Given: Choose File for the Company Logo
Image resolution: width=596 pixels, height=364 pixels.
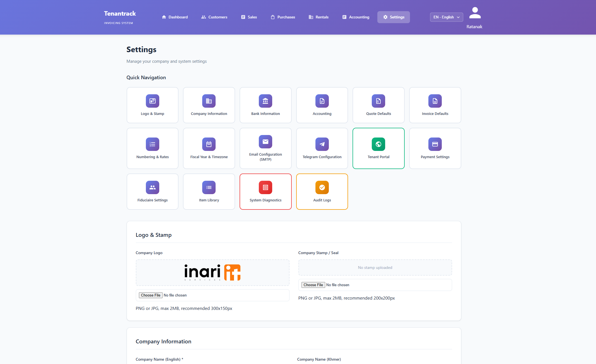Looking at the screenshot, I should point(151,295).
